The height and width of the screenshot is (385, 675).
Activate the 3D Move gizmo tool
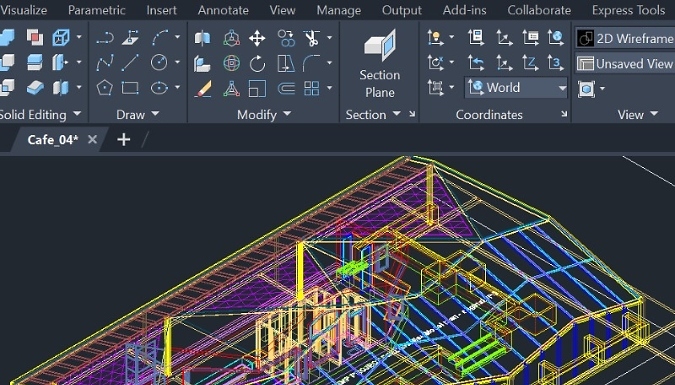click(x=232, y=38)
